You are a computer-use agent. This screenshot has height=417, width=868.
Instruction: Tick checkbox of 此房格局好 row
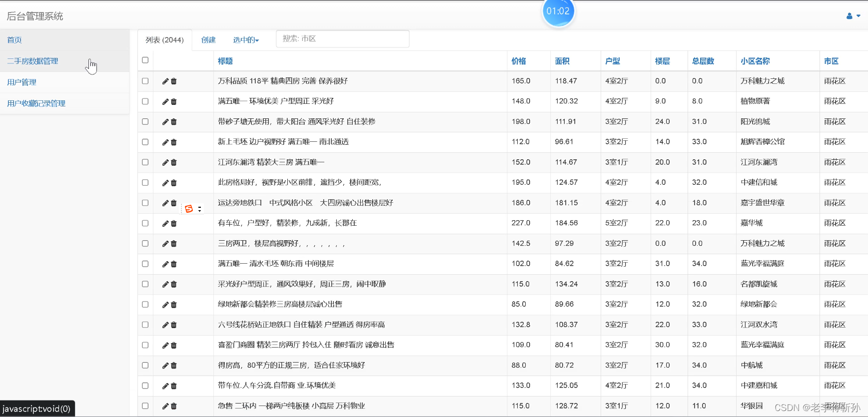tap(145, 182)
